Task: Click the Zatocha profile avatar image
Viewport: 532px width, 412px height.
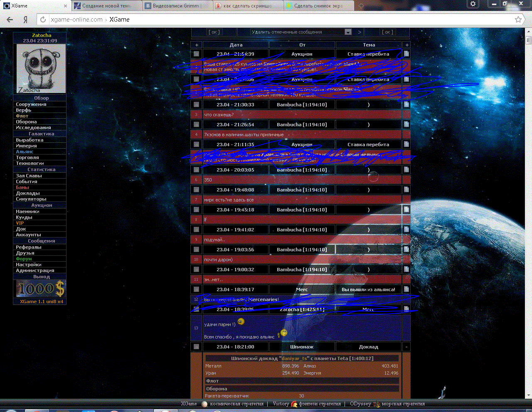Action: point(41,69)
